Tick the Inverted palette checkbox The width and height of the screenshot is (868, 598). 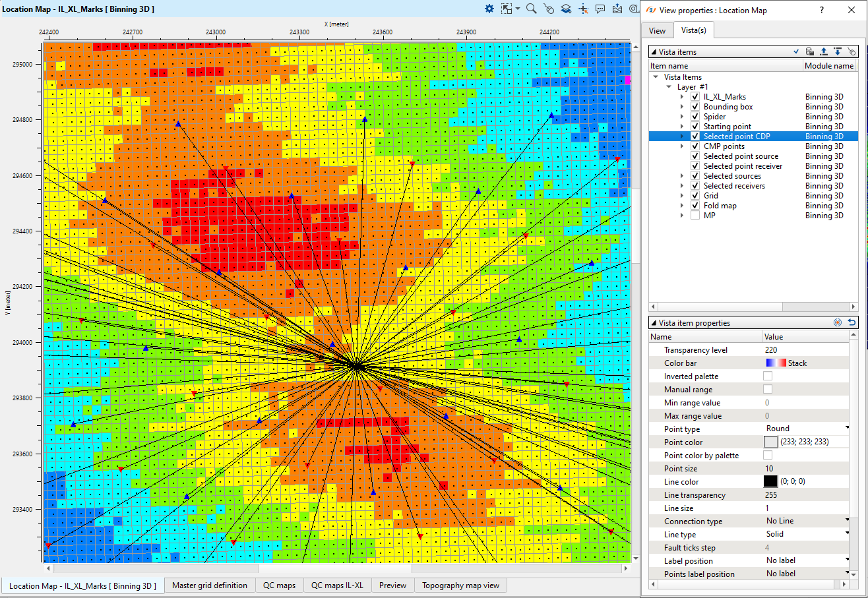[768, 376]
